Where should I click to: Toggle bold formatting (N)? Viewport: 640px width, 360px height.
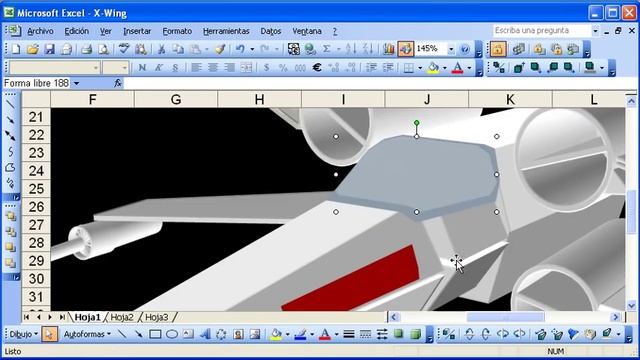click(142, 67)
